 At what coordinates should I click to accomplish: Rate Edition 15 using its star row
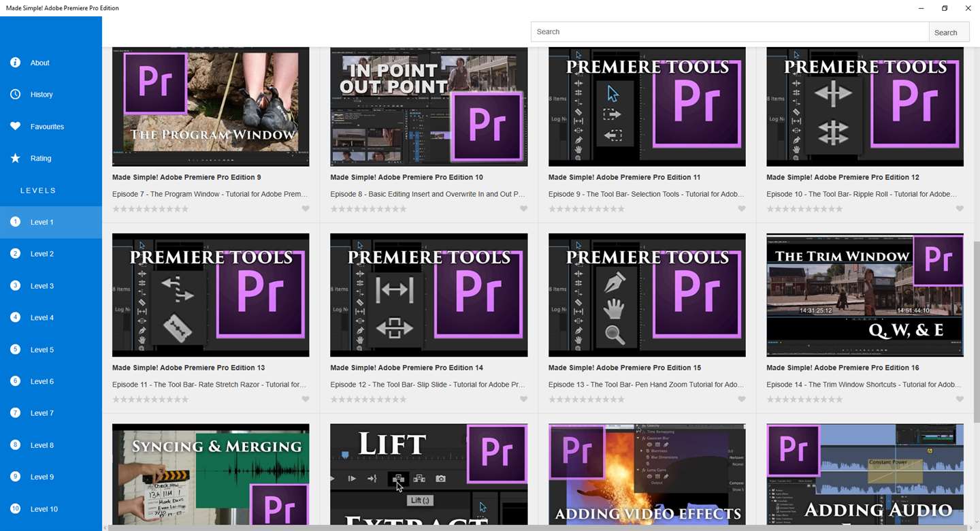[587, 400]
